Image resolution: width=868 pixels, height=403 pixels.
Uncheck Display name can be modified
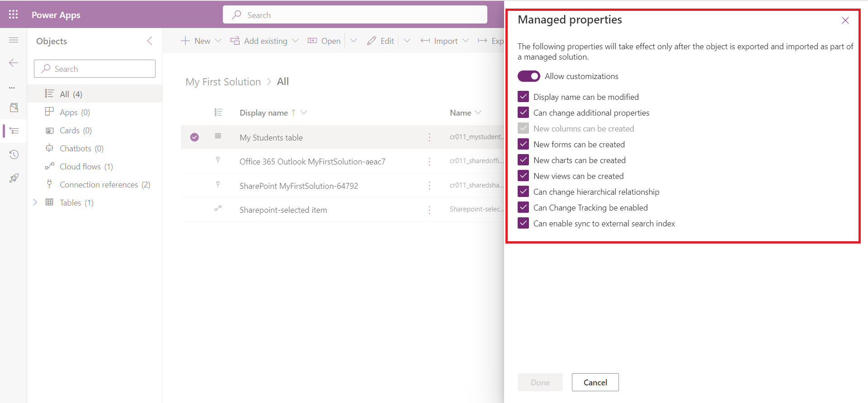pyautogui.click(x=524, y=97)
